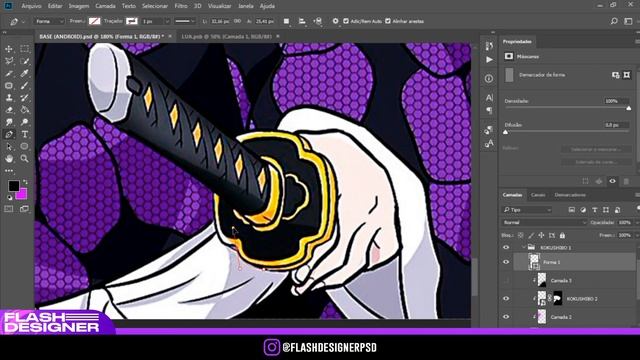This screenshot has width=640, height=360.
Task: Toggle 'Alinhar arestas' checkbox
Action: [x=388, y=21]
